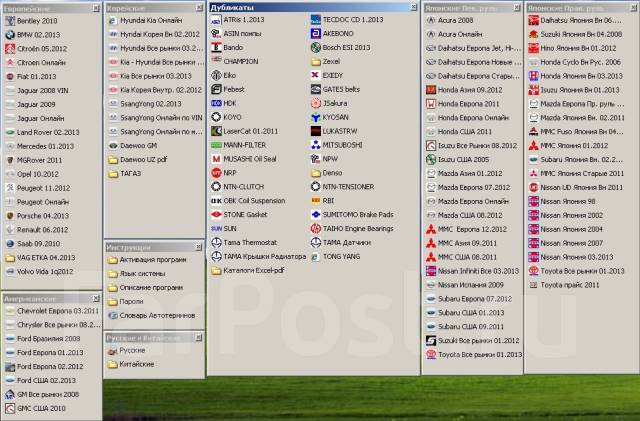
Task: Open the MANN-FILTER catalog icon
Action: pyautogui.click(x=216, y=145)
